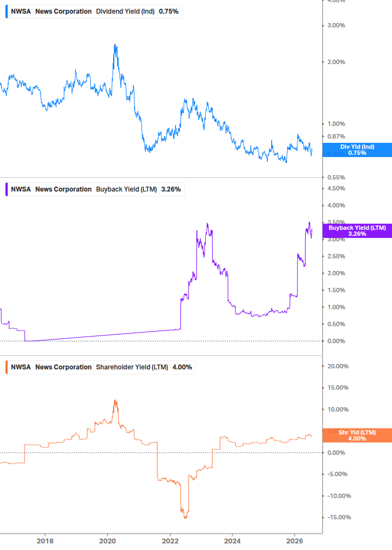The height and width of the screenshot is (550, 392).
Task: Click the 3.26% value in Buyback Yield legend
Action: 171,189
